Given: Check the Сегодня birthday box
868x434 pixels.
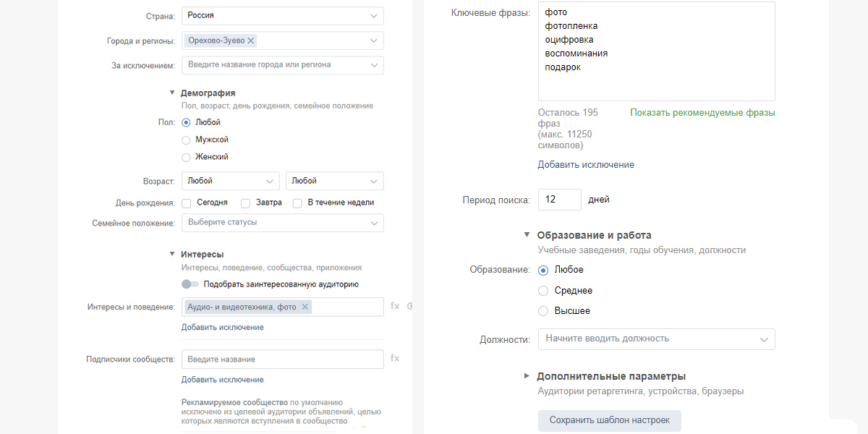Looking at the screenshot, I should pos(187,203).
